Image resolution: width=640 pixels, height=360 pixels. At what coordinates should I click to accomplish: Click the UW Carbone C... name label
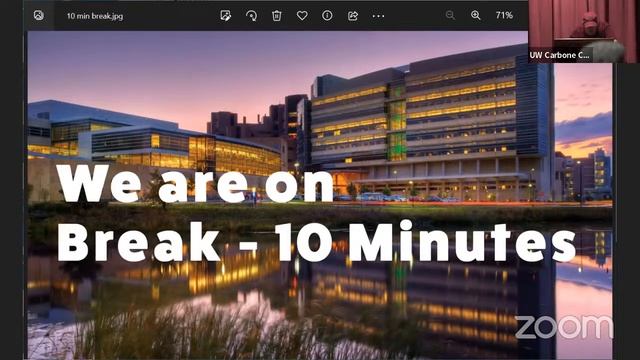tap(559, 55)
